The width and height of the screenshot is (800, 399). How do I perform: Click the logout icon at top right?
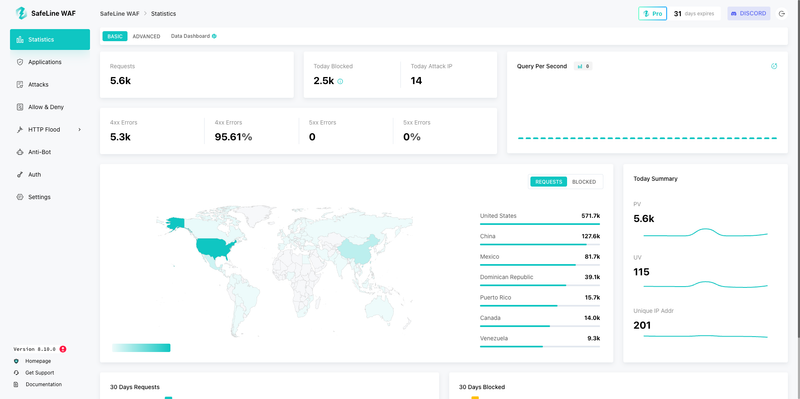(x=782, y=14)
